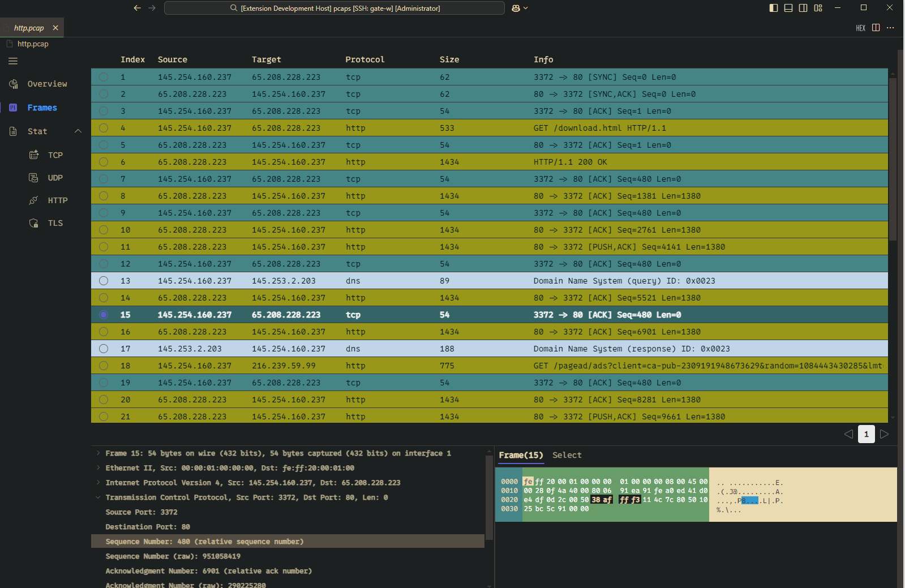
Task: Click the hamburger menu icon
Action: pos(13,61)
